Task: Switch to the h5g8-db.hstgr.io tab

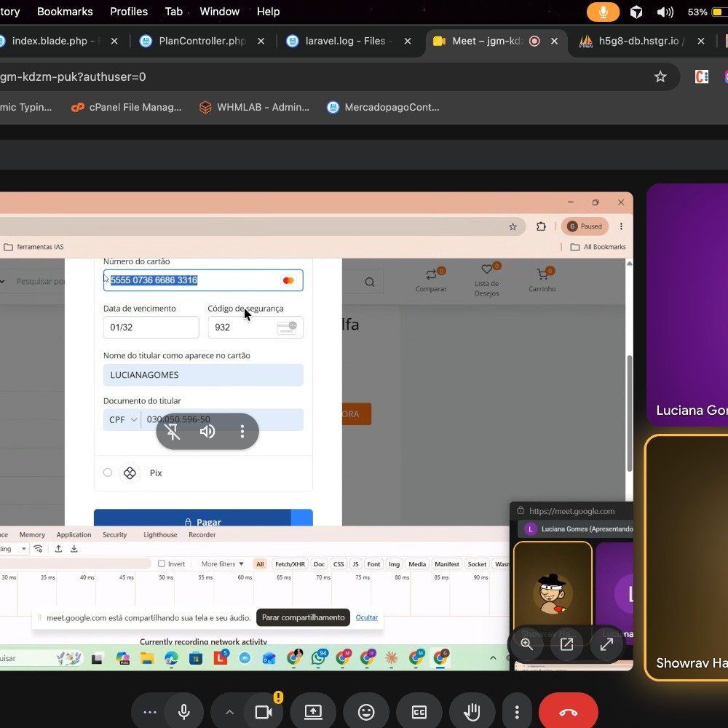Action: (x=638, y=41)
